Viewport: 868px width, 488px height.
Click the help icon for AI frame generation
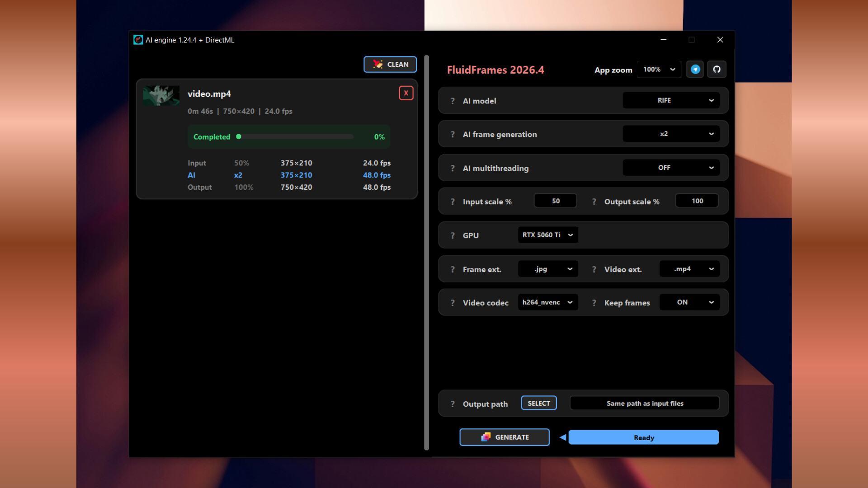[x=453, y=134]
